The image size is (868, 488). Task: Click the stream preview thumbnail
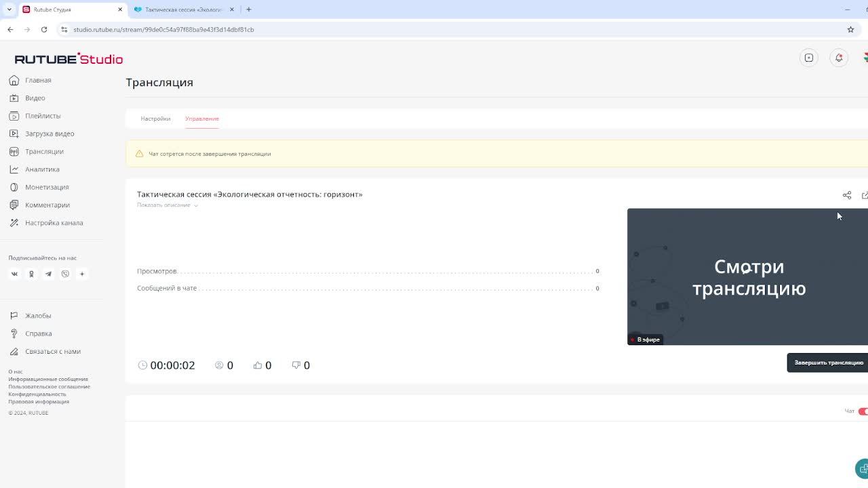[x=747, y=277]
